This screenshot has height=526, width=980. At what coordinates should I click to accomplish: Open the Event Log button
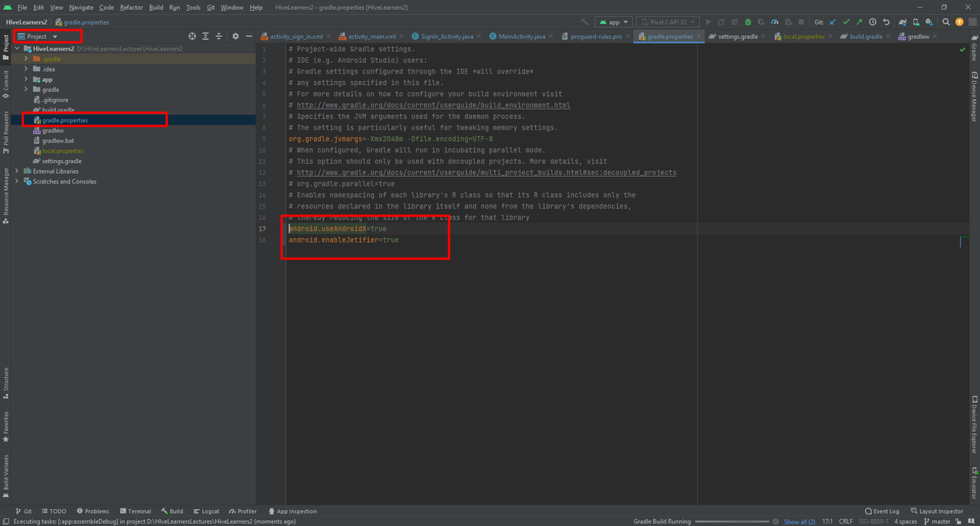click(882, 511)
